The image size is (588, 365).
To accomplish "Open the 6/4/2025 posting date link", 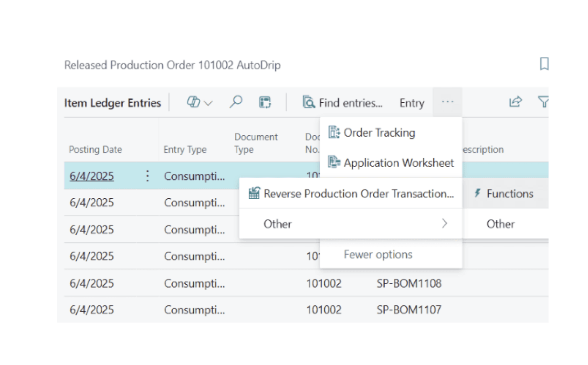I will [92, 176].
